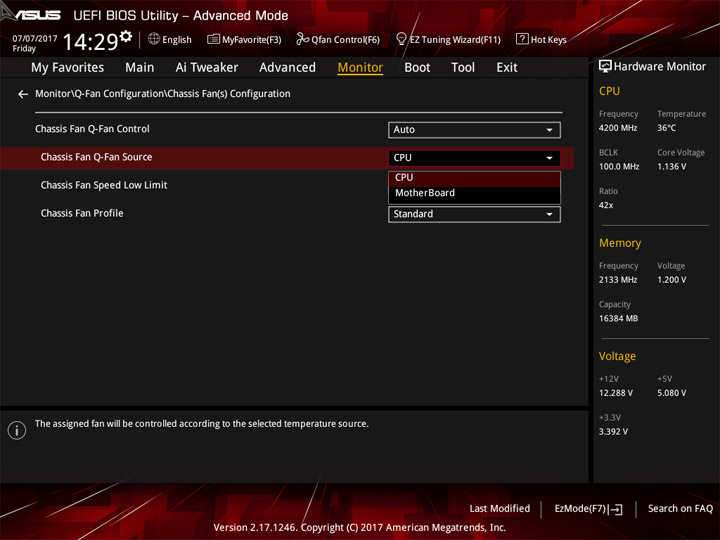Open Chassis Fan Q-Fan Control dropdown
This screenshot has height=540, width=720.
(x=474, y=130)
